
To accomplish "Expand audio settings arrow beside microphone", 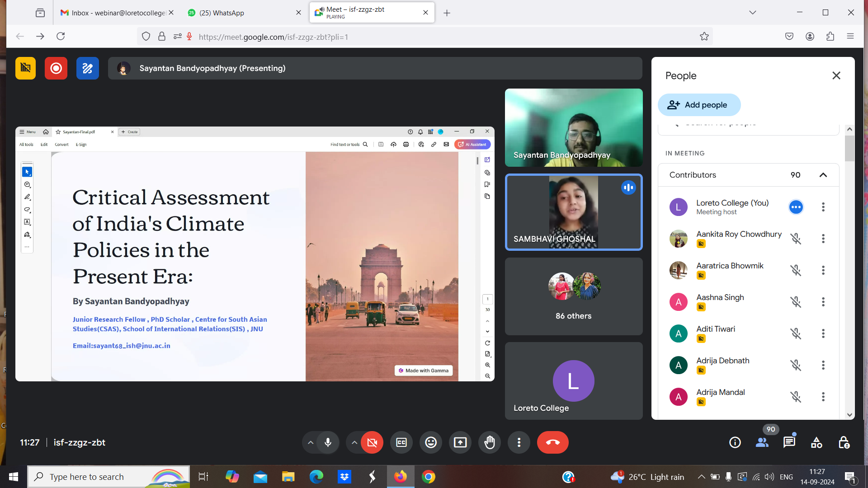I will point(311,442).
